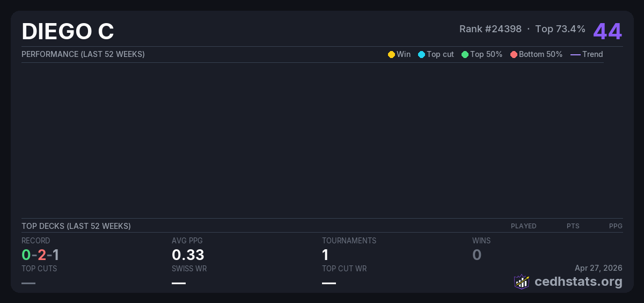
Task: Click the 0.33 average PPG value
Action: pyautogui.click(x=188, y=255)
